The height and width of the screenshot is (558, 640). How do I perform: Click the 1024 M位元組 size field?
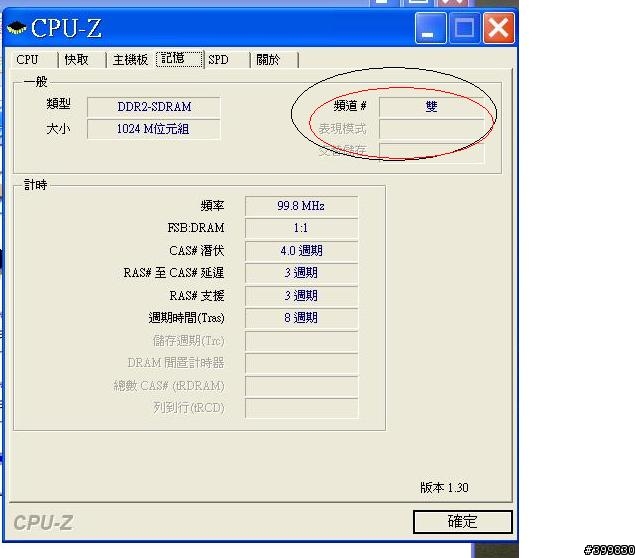click(x=154, y=129)
